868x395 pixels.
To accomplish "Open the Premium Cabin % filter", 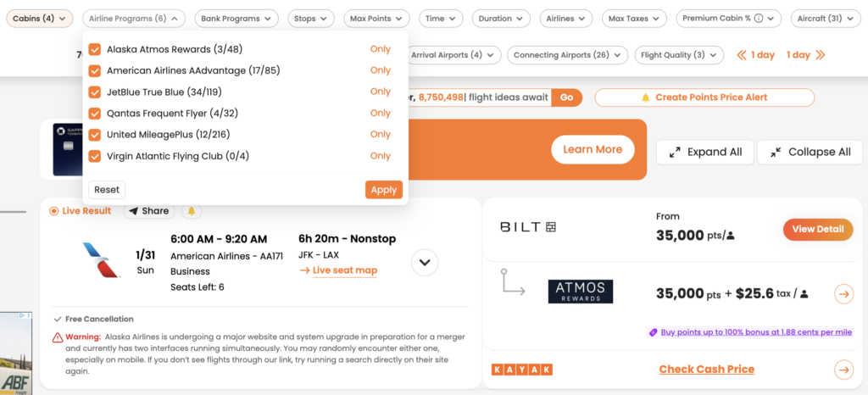I will (x=728, y=19).
